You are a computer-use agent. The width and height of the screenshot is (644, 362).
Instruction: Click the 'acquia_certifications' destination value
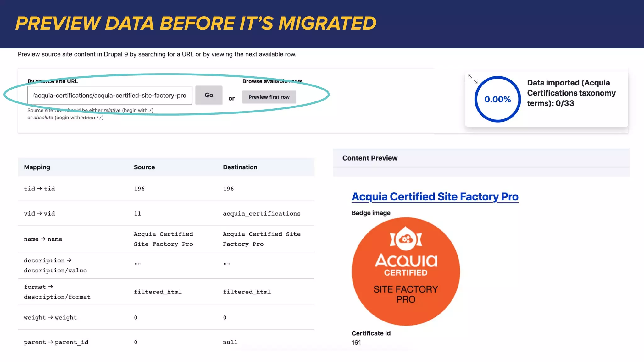(x=262, y=214)
